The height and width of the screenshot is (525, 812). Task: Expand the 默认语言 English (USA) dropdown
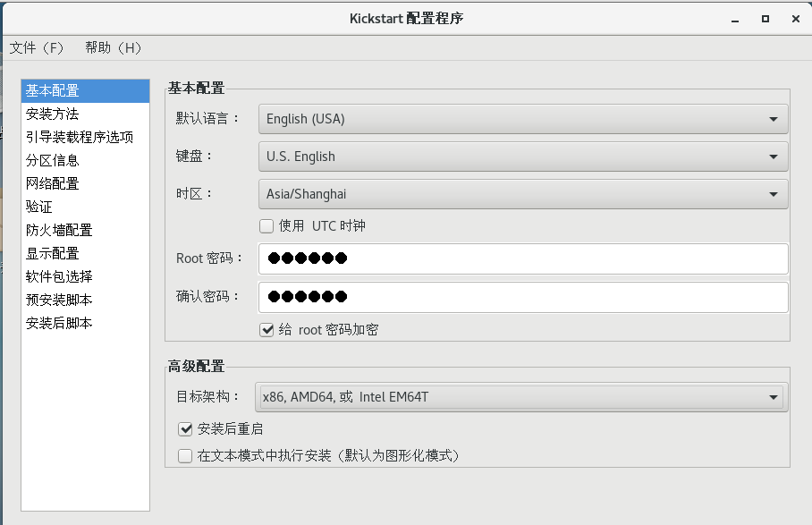523,119
